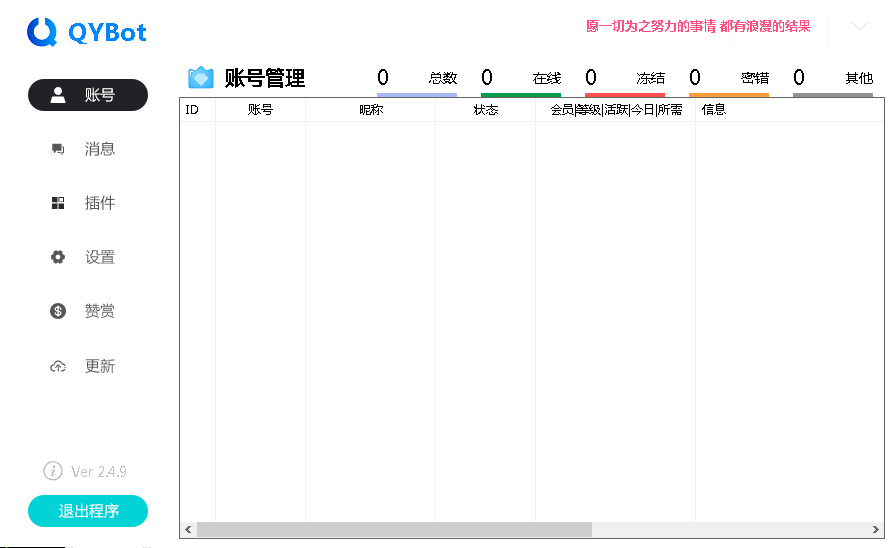Click the 账号管理 heading

[265, 78]
